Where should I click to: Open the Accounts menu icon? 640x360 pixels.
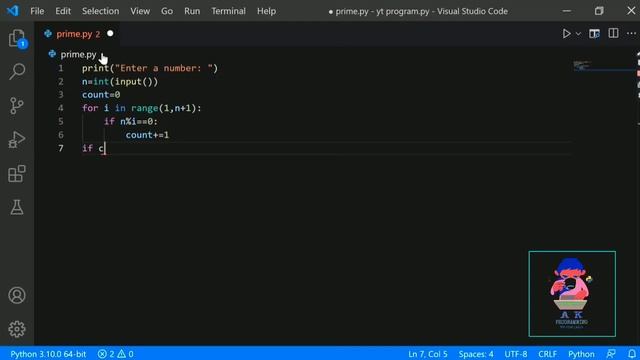17,295
